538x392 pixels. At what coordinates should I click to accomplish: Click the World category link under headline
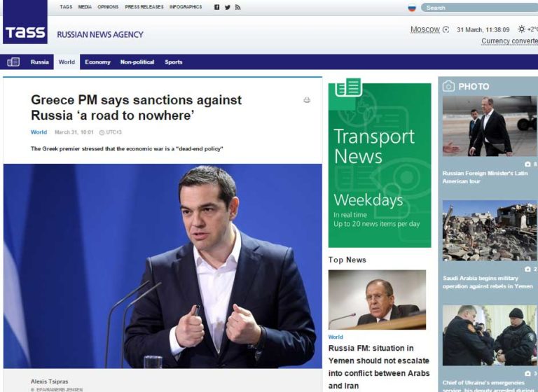(39, 132)
